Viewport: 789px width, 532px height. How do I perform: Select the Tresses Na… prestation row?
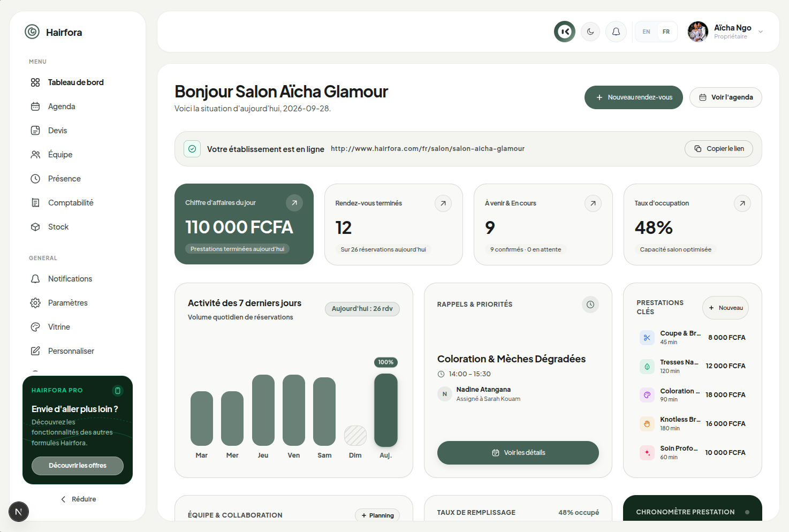[x=693, y=367]
